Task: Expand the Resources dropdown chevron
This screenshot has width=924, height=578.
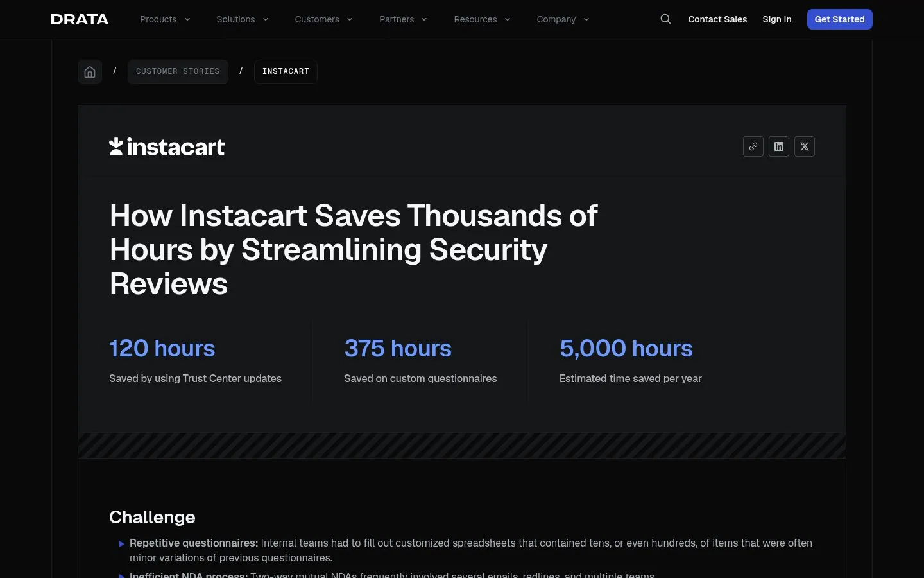Action: [x=508, y=19]
